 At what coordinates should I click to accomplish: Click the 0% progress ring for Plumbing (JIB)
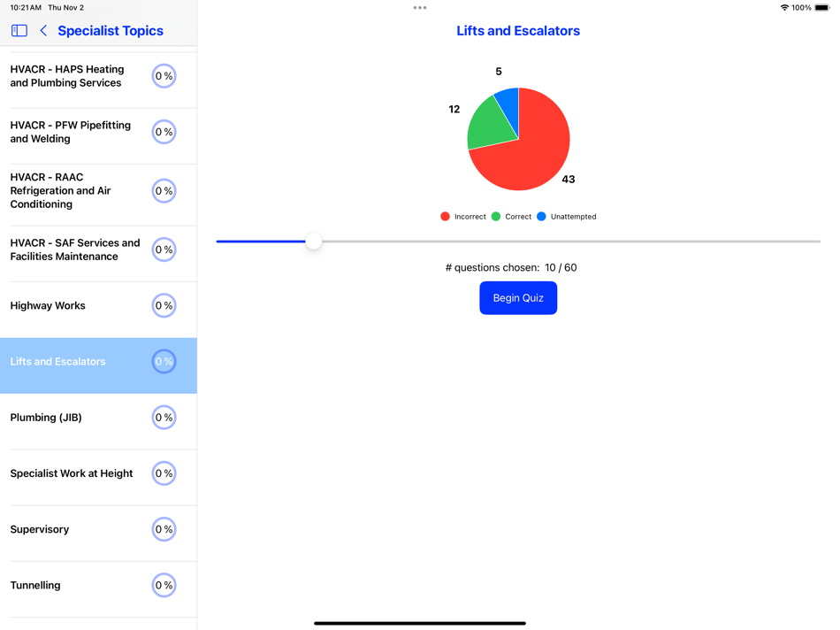(164, 417)
